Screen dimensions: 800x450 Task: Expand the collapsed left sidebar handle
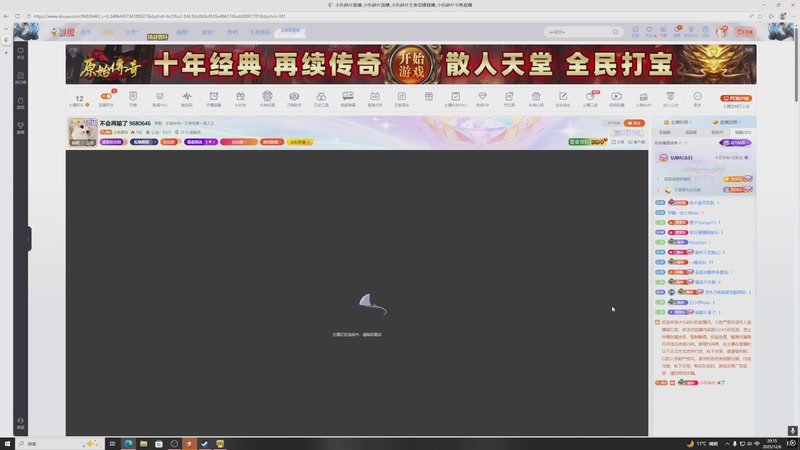[x=30, y=239]
